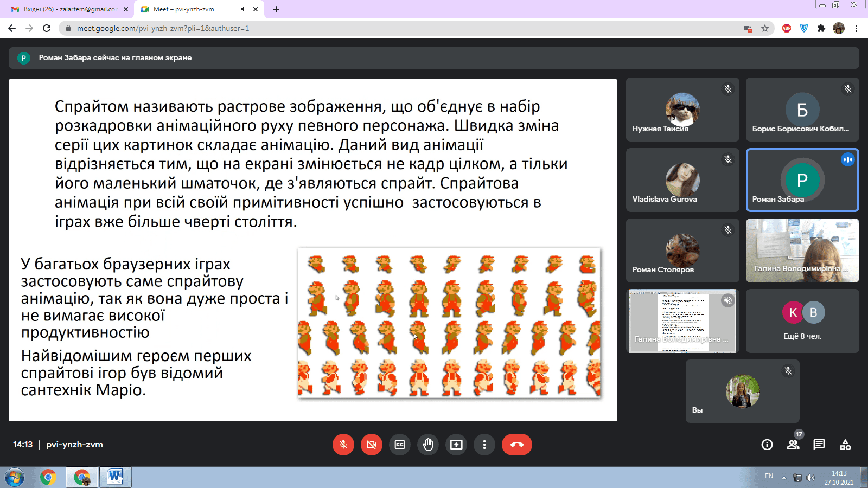The image size is (868, 488).
Task: Open the 'Ещё 8 чел.' tile
Action: (x=802, y=321)
